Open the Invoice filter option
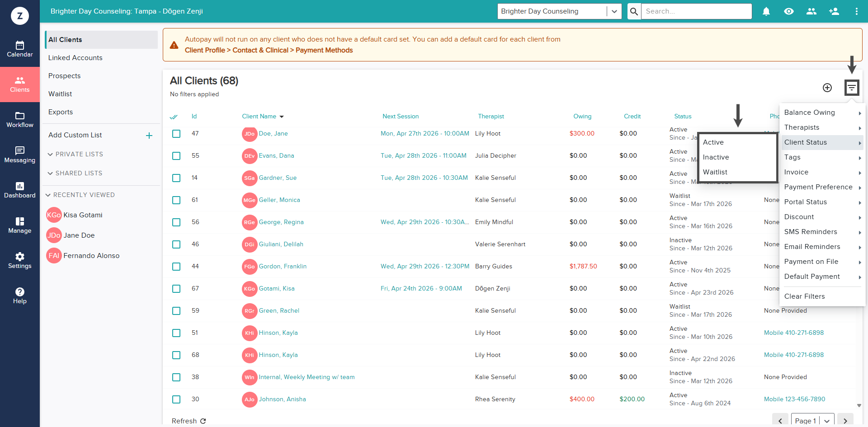 point(822,172)
